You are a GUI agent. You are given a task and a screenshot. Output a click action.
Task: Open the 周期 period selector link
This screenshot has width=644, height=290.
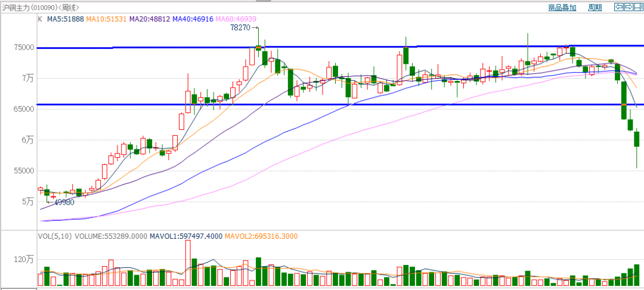tap(595, 7)
